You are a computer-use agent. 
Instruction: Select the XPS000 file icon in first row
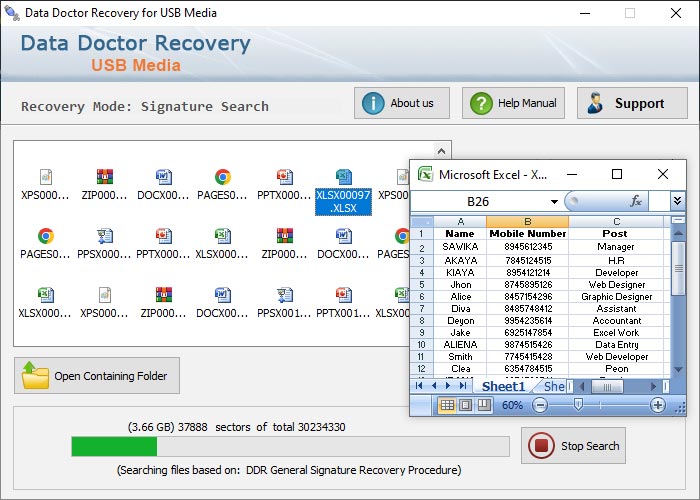[x=46, y=177]
